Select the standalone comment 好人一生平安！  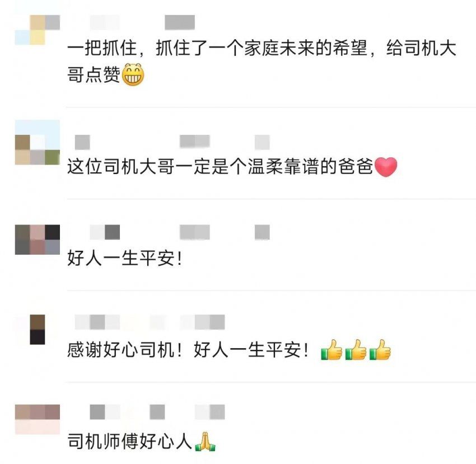pyautogui.click(x=125, y=258)
